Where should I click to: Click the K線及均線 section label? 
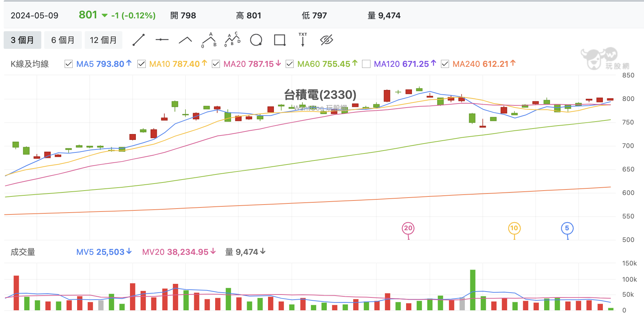click(30, 64)
